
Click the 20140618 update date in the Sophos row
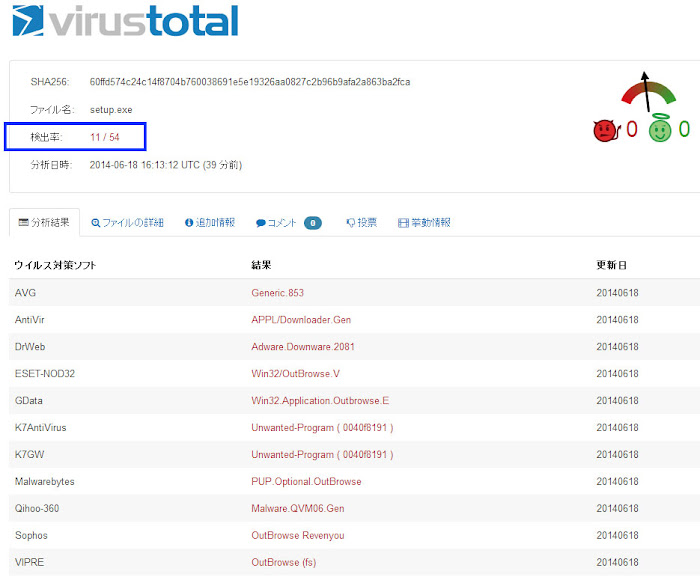click(617, 535)
